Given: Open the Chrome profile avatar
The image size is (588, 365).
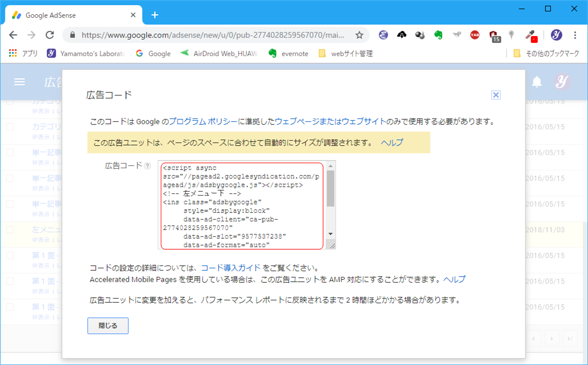Looking at the screenshot, I should 556,35.
